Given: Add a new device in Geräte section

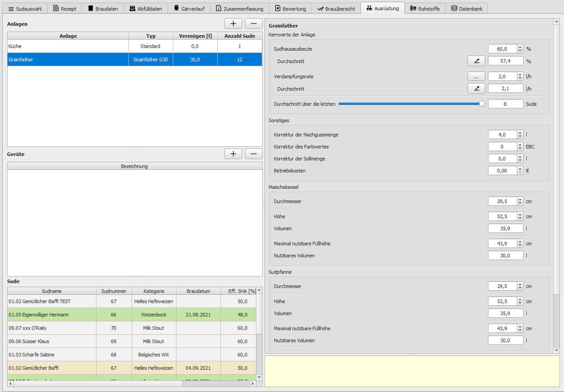Looking at the screenshot, I should 233,154.
